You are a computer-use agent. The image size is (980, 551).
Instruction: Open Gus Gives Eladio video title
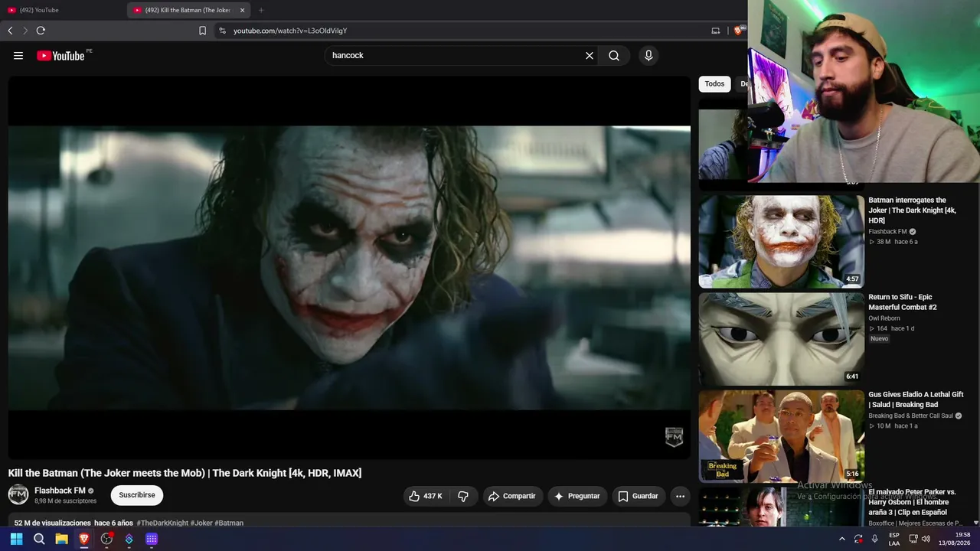pyautogui.click(x=916, y=399)
